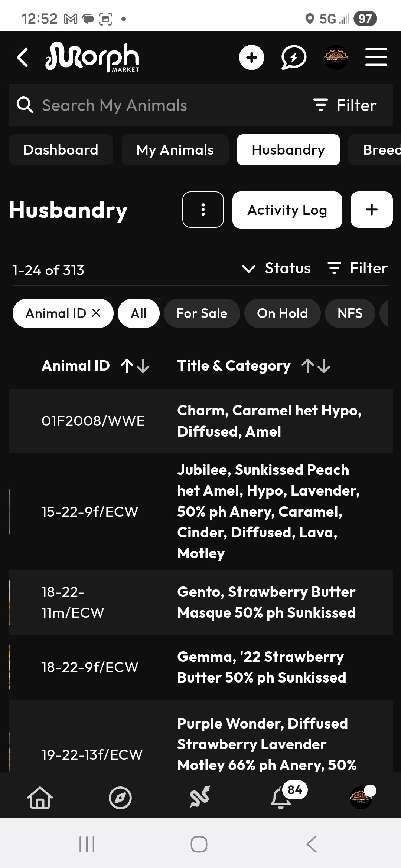This screenshot has width=401, height=868.
Task: Select the On Hold status chip
Action: click(282, 313)
